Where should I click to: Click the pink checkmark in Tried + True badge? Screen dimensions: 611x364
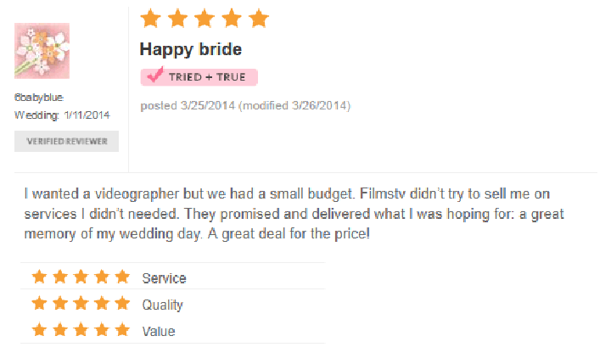point(155,75)
